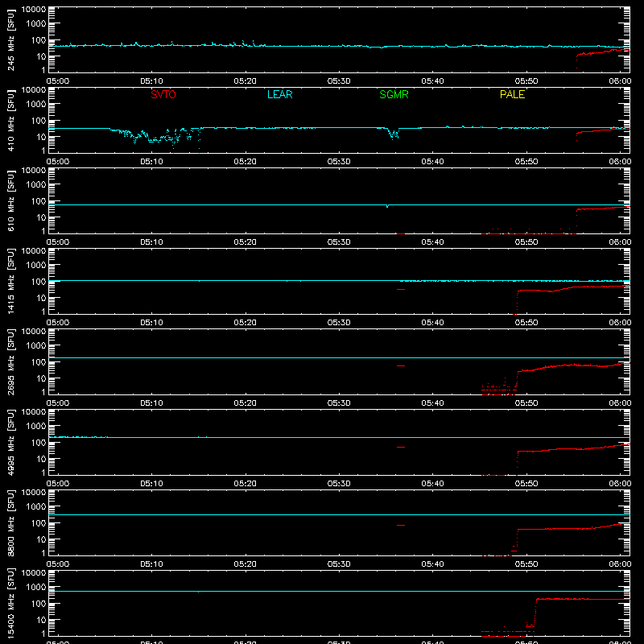Click the cyan LEAR station label
Screen dimensions: 644x644
click(x=279, y=94)
